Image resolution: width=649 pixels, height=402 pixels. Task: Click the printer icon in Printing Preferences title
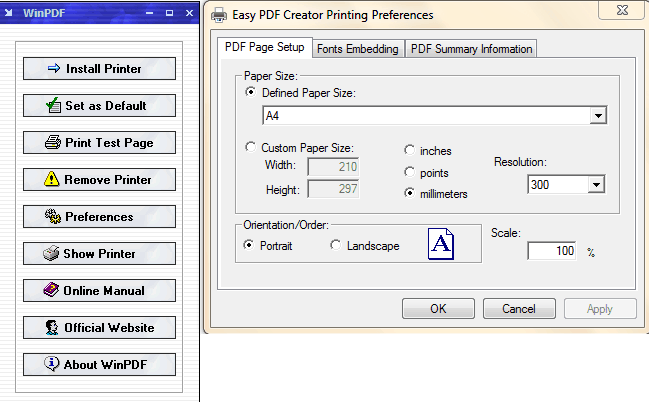219,15
